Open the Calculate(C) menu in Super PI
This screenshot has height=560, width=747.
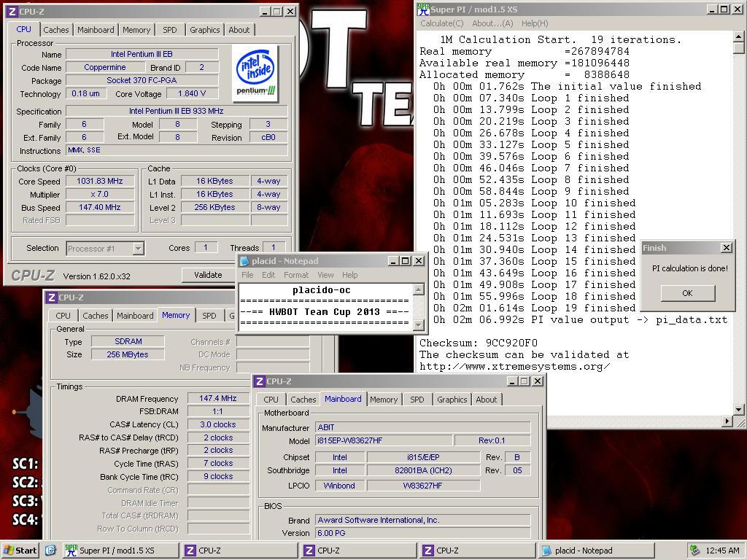pos(441,23)
